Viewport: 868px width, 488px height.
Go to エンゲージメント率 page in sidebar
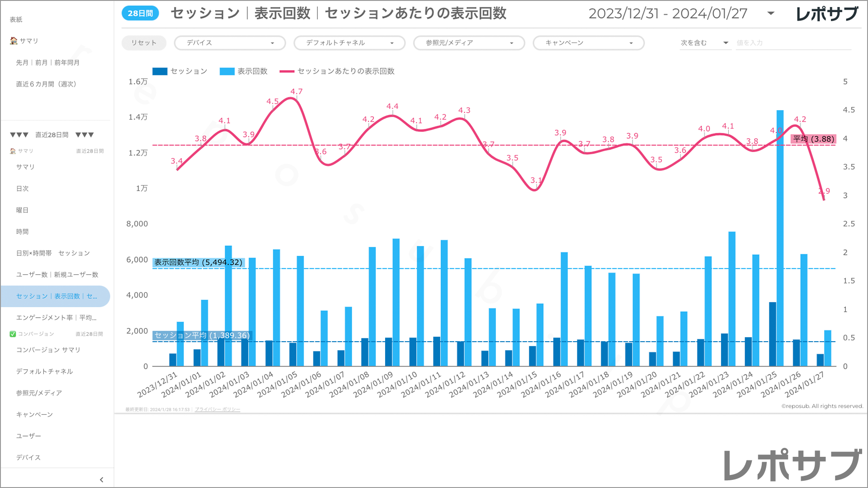56,318
